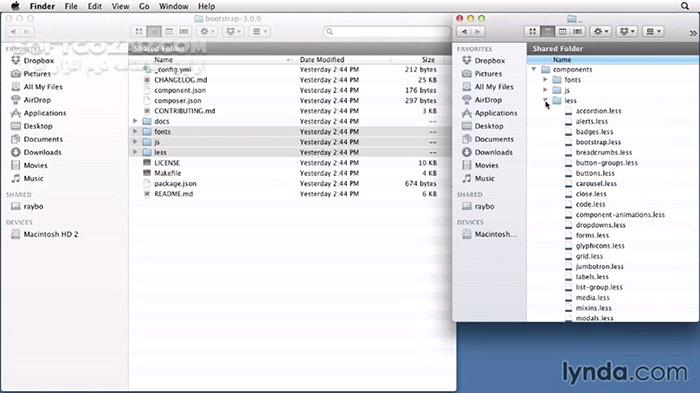700x393 pixels.
Task: Collapse the less folder disclosure triangle
Action: coord(546,100)
